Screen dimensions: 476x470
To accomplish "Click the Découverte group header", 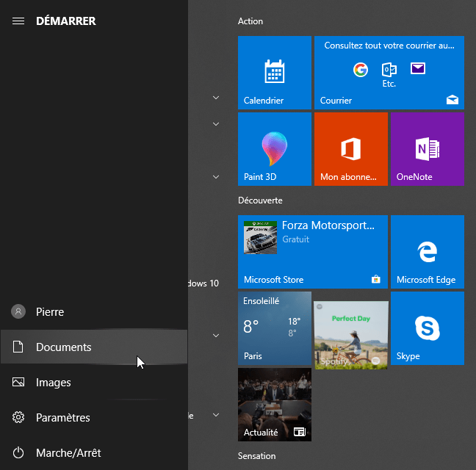I will (260, 200).
